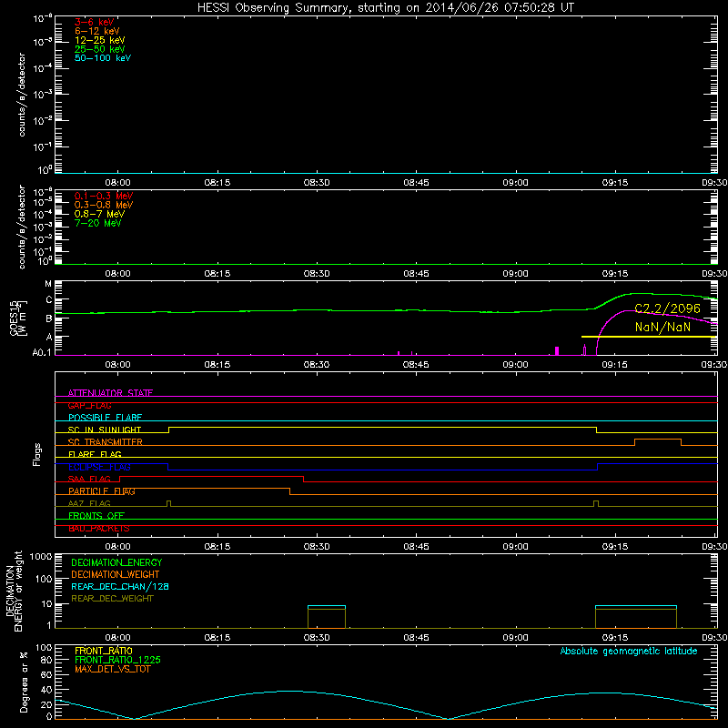Click the NaN/NaN annotation in GOES panel
The image size is (728, 728).
(663, 327)
